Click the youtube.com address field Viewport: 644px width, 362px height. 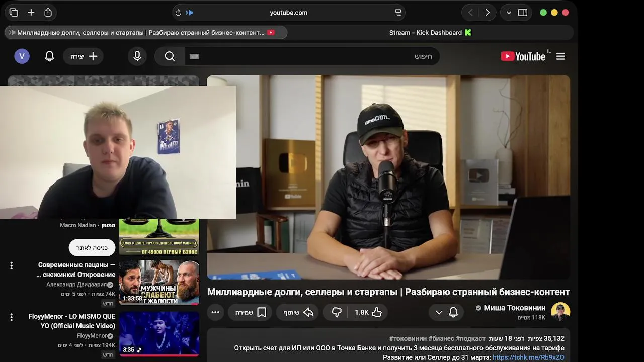288,13
